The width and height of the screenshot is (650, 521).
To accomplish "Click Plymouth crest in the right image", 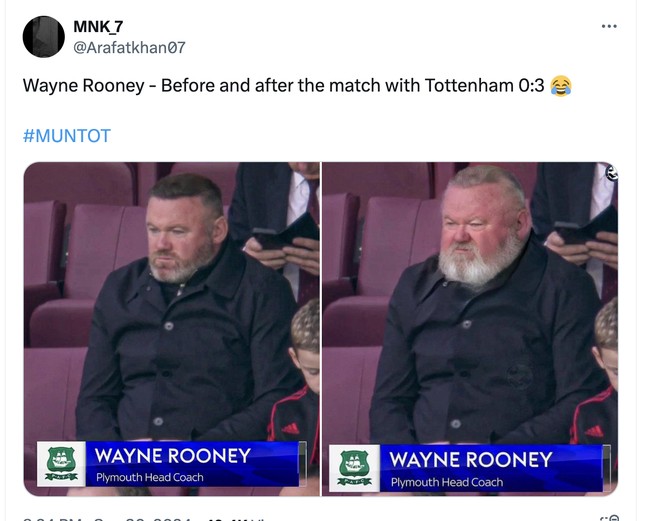I will click(x=354, y=468).
